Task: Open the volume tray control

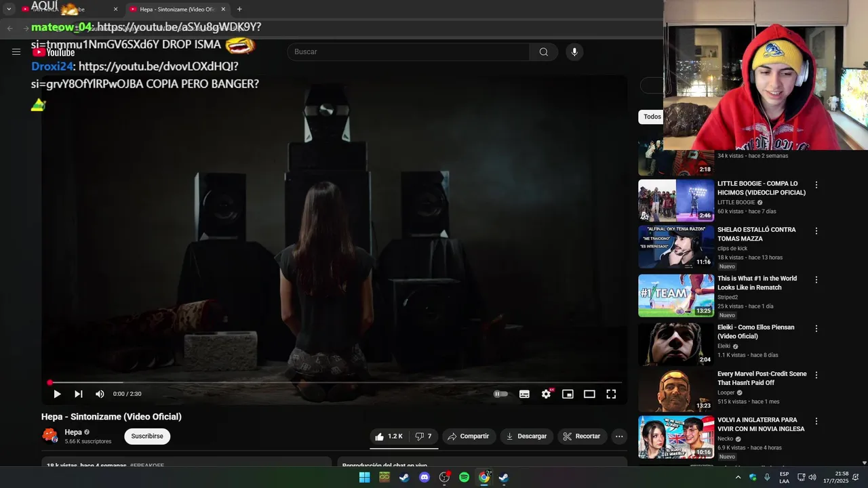Action: (812, 477)
